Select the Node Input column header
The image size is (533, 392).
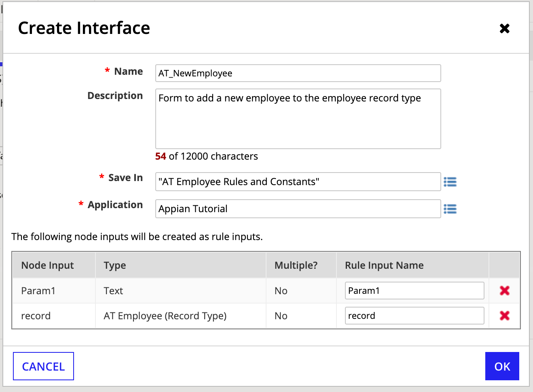point(54,265)
